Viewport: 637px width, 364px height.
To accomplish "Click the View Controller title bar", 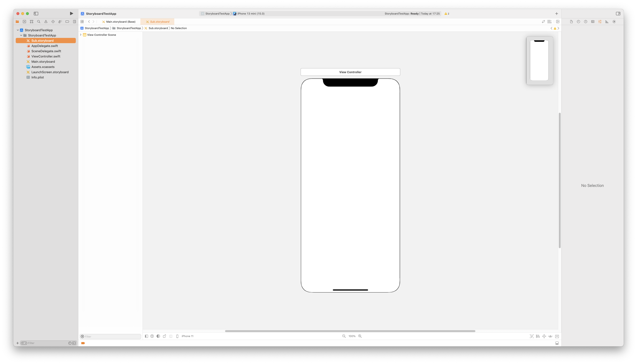I will point(350,72).
